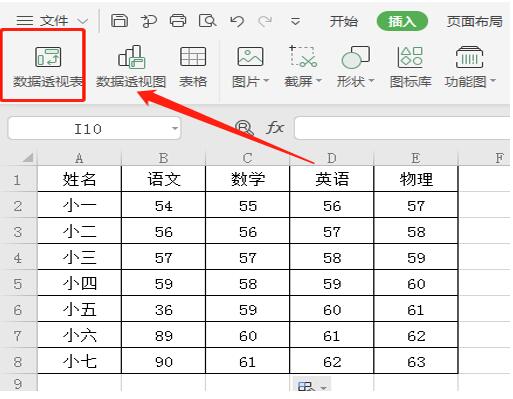Expand the 图片 dropdown arrow
Image resolution: width=513 pixels, height=399 pixels.
266,81
